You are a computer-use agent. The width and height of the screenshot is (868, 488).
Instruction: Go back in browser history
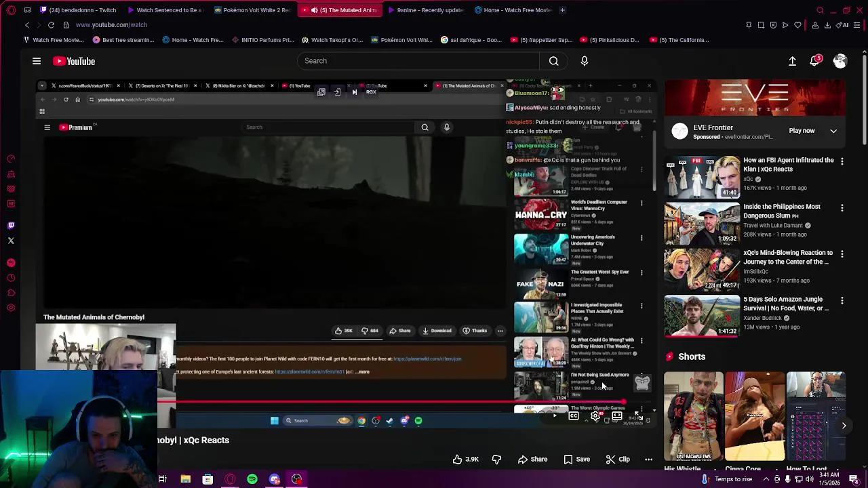[27, 25]
